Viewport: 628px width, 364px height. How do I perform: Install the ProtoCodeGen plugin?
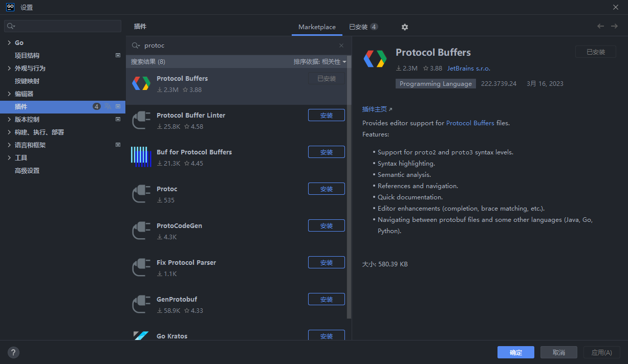pyautogui.click(x=327, y=225)
